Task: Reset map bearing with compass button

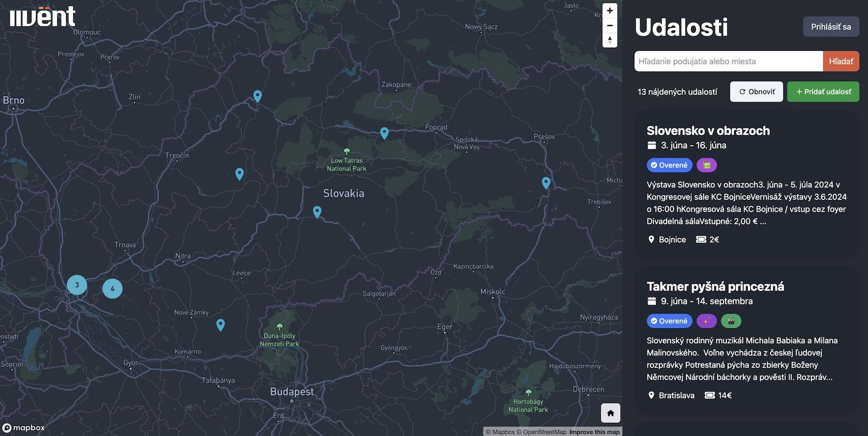Action: (x=610, y=40)
